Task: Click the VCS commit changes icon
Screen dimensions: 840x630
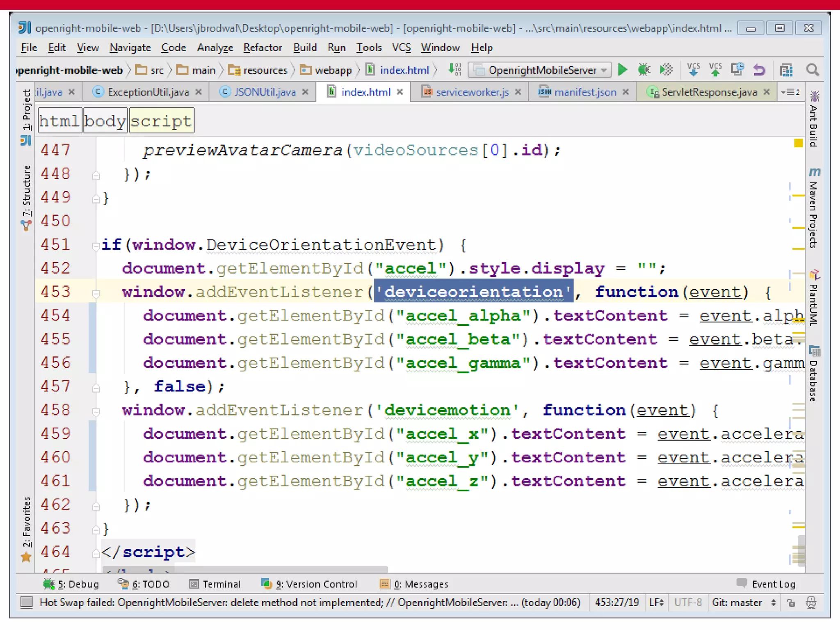Action: pos(715,70)
